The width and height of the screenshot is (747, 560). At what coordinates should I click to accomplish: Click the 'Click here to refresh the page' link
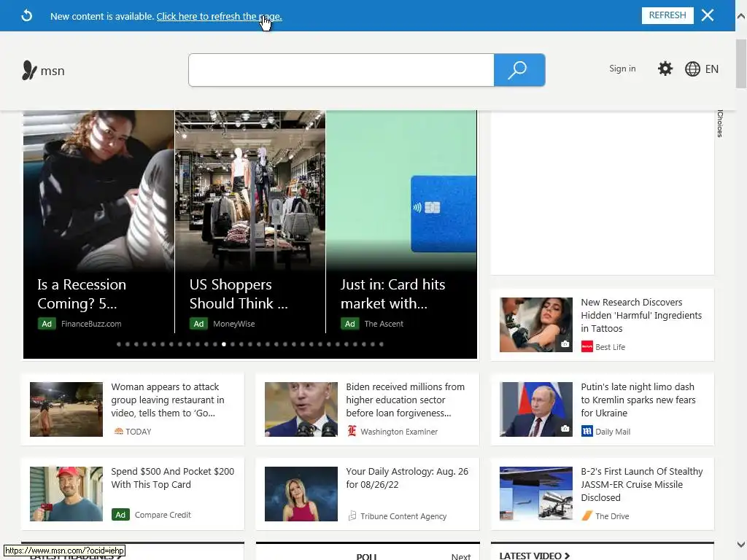[219, 16]
